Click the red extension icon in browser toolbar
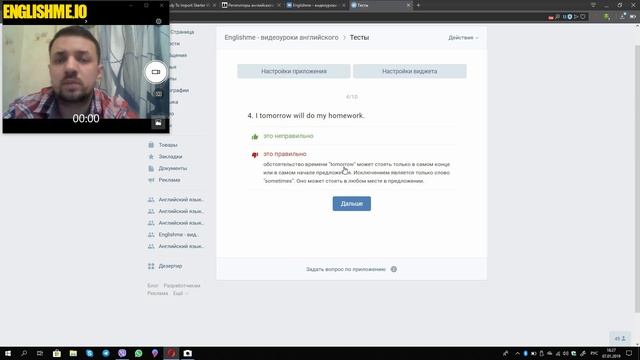 (551, 17)
